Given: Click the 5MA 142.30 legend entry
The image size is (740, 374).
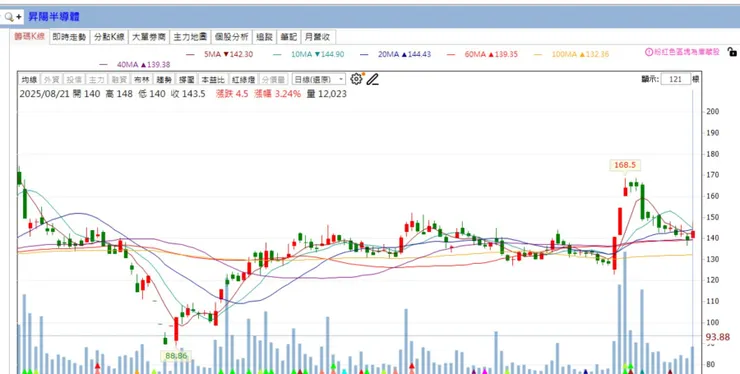Looking at the screenshot, I should pos(228,54).
